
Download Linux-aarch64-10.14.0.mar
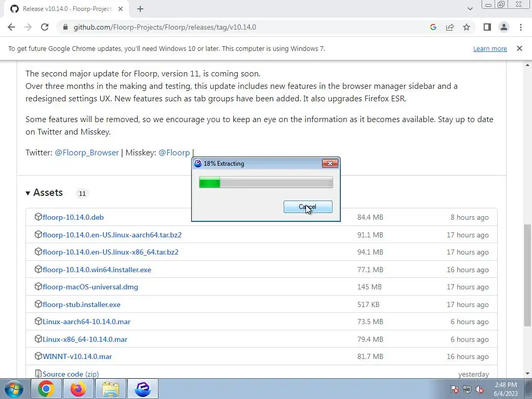pos(87,322)
